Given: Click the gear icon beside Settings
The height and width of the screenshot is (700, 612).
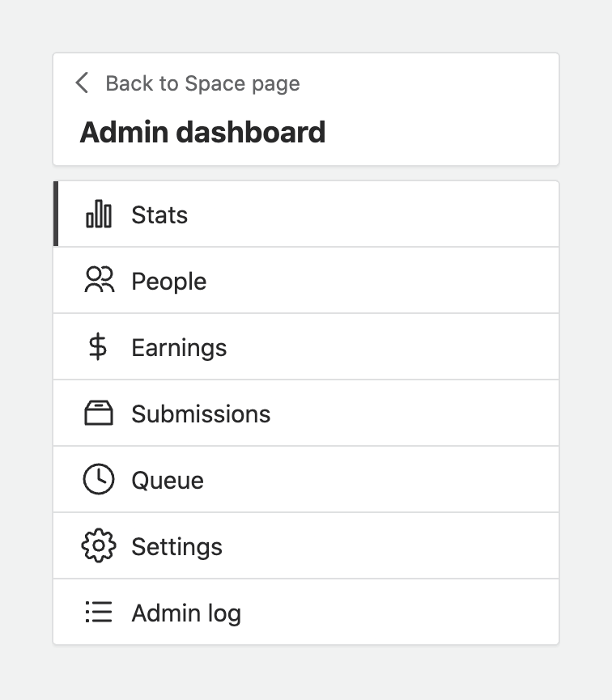Looking at the screenshot, I should click(x=99, y=545).
